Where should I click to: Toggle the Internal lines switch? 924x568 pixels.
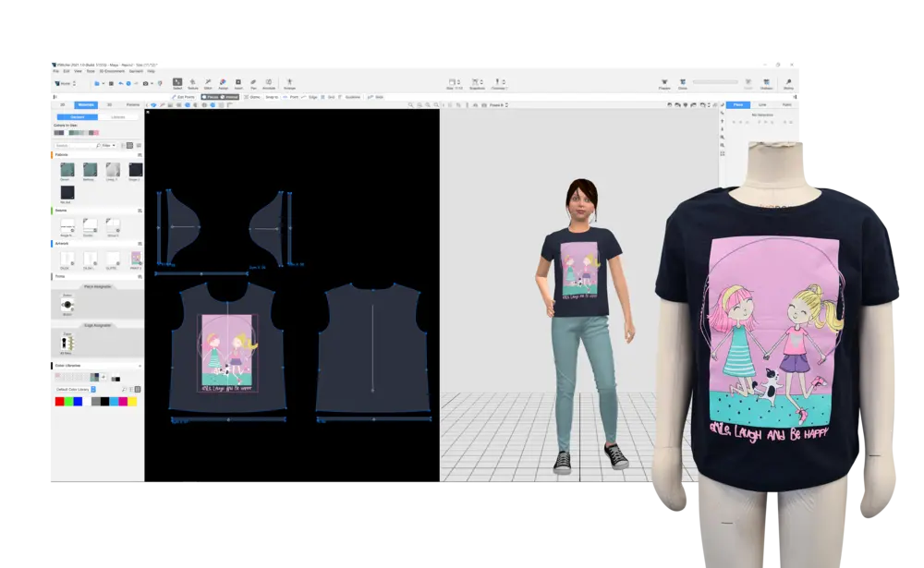click(229, 97)
